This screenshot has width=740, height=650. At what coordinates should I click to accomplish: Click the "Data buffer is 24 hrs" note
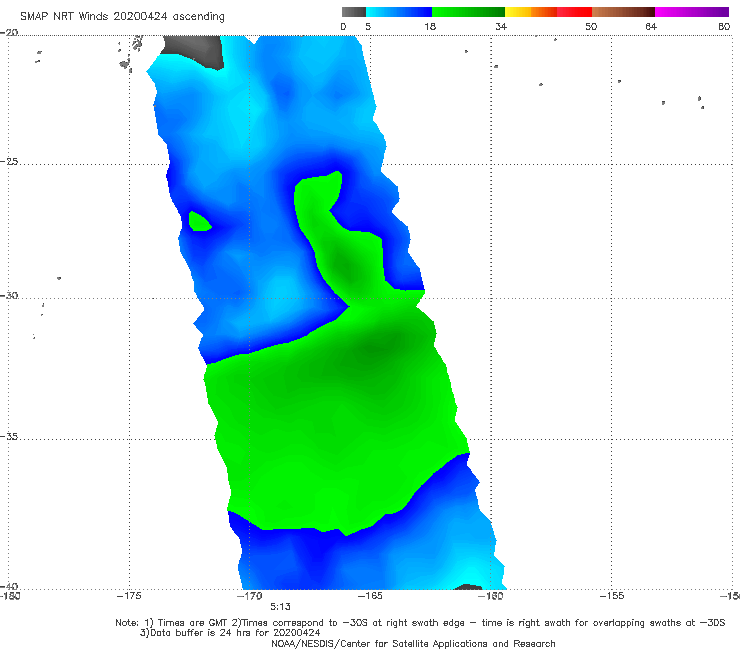click(230, 633)
